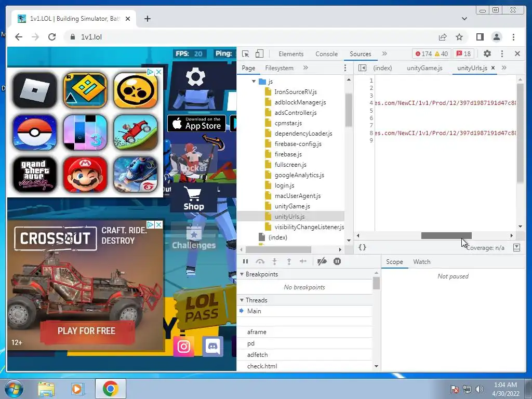
Task: Open the DevTools customize three-dot menu
Action: (x=502, y=54)
